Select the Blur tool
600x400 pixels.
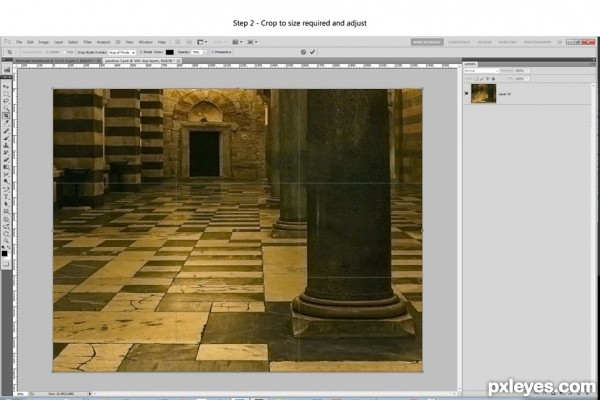coord(6,174)
